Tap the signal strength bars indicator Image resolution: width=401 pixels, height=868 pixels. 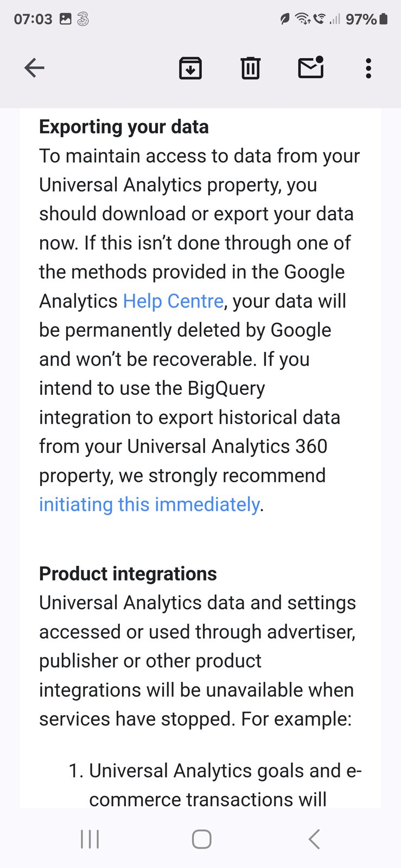click(335, 19)
